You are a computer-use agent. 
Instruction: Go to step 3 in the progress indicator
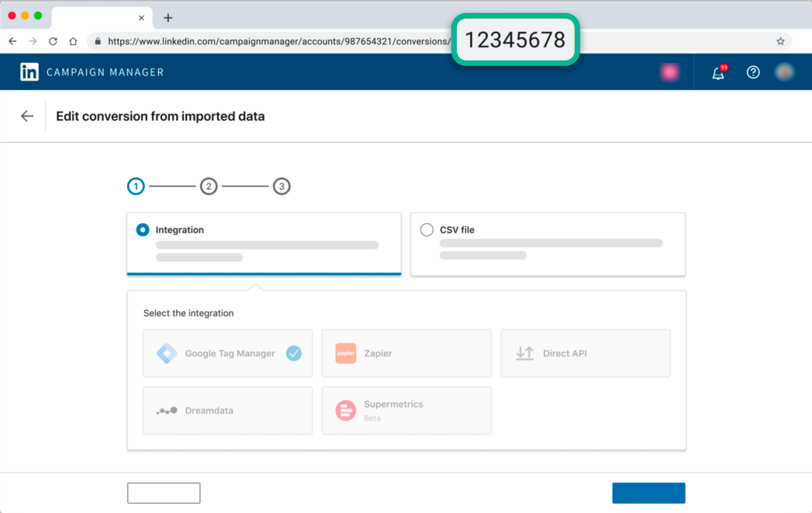(282, 186)
